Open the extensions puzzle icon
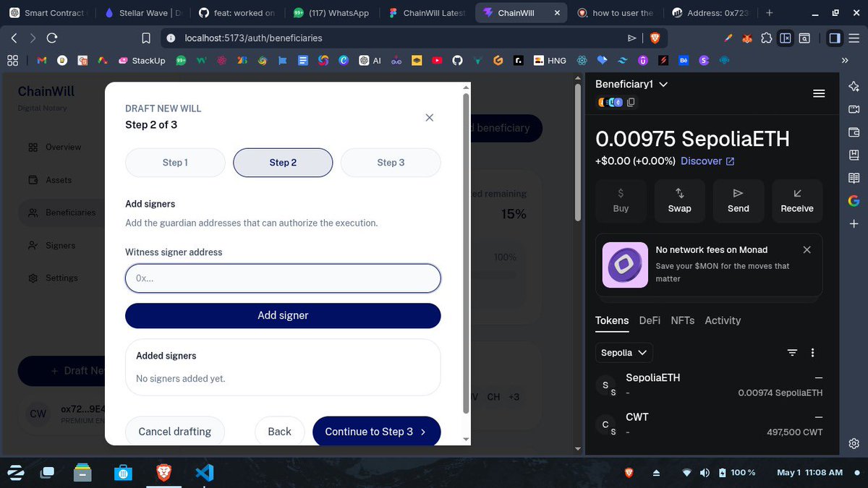 (x=766, y=38)
